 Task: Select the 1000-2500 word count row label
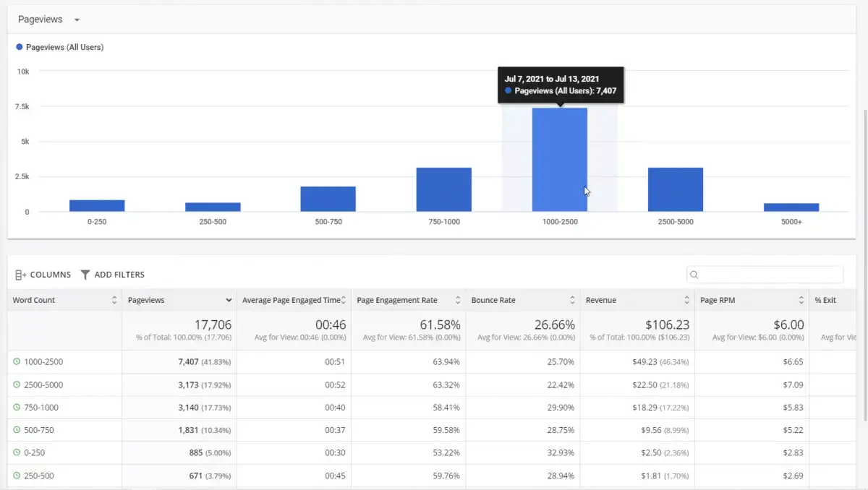click(43, 362)
